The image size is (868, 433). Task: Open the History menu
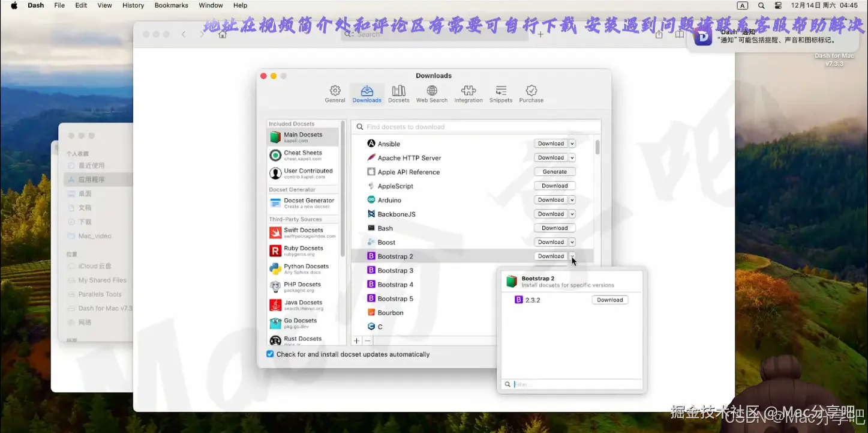pyautogui.click(x=133, y=5)
